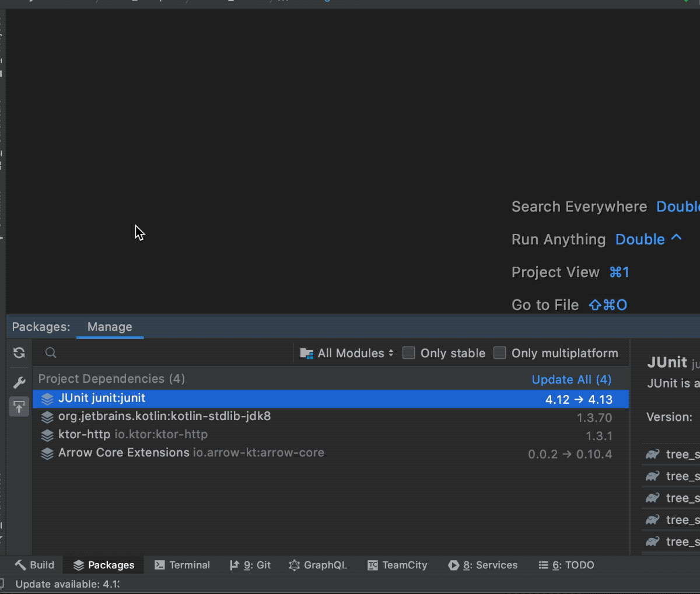Click the Build hammer icon
The height and width of the screenshot is (594, 700).
coord(20,565)
